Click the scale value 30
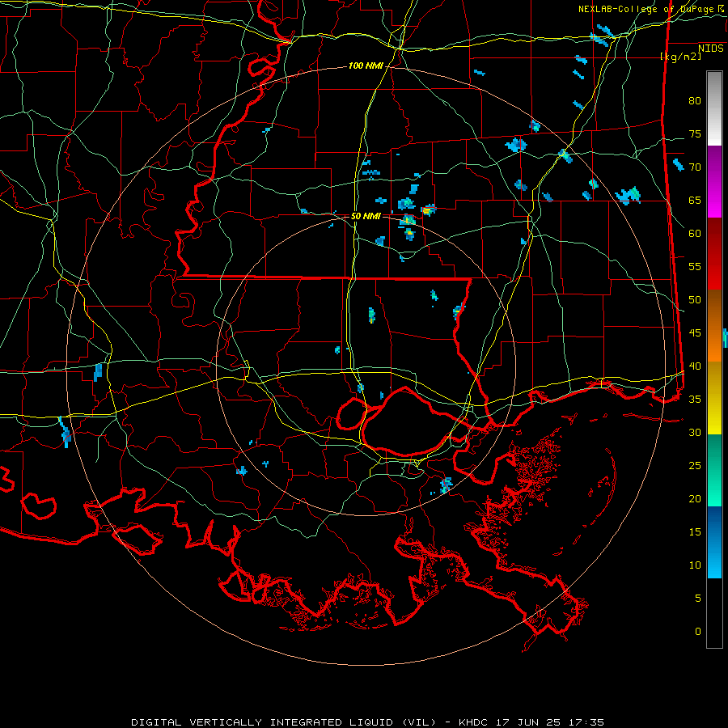 (695, 433)
